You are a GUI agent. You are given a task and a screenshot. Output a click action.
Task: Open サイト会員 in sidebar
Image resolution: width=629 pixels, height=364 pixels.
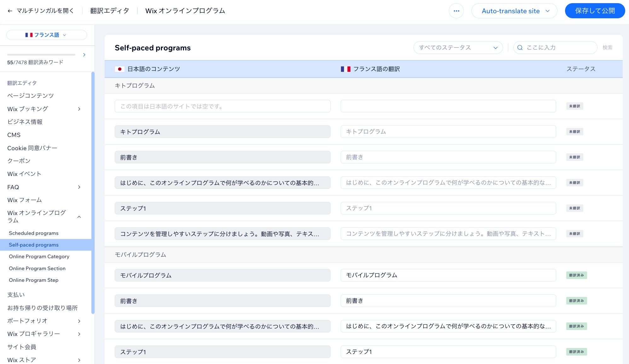22,347
